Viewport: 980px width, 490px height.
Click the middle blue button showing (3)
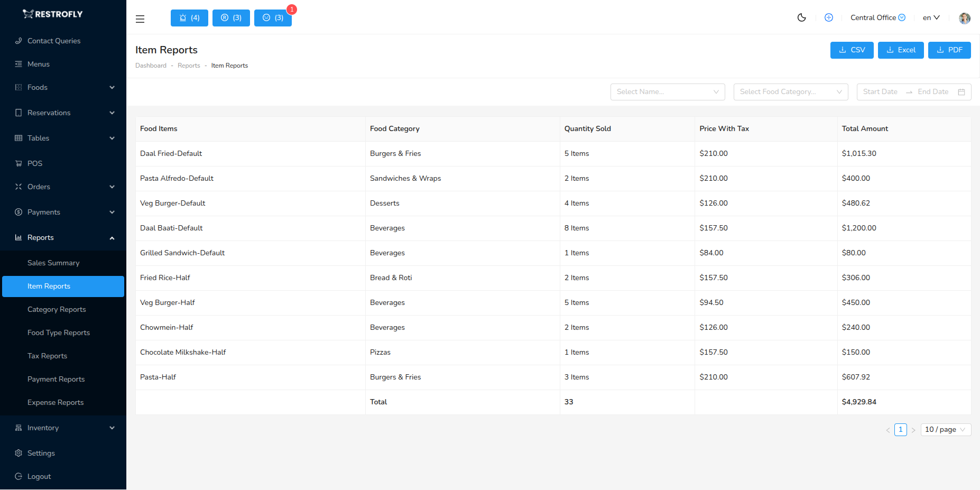click(x=231, y=18)
